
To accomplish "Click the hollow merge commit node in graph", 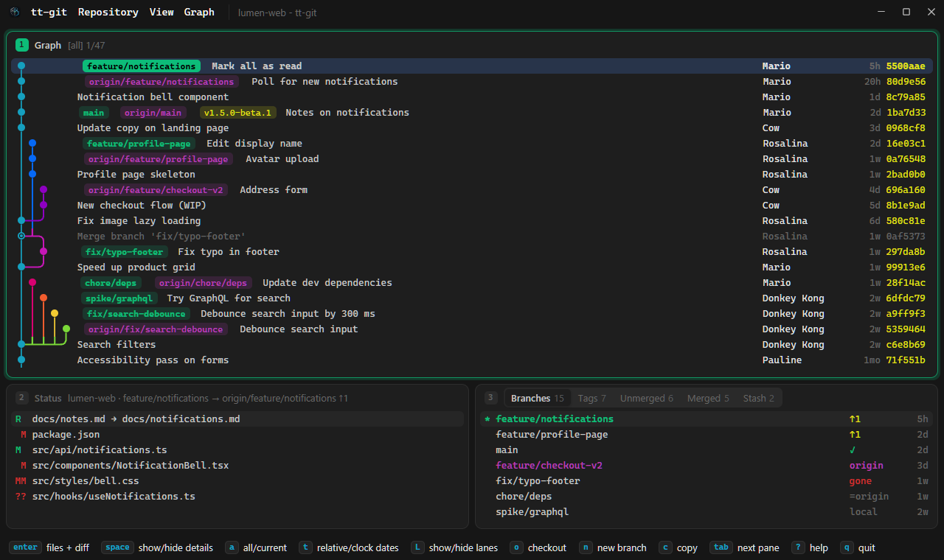I will click(x=21, y=236).
